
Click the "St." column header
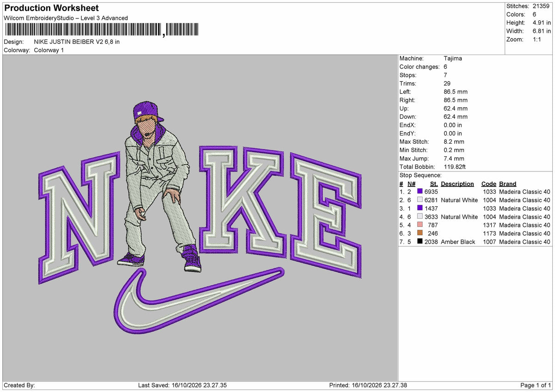point(434,184)
